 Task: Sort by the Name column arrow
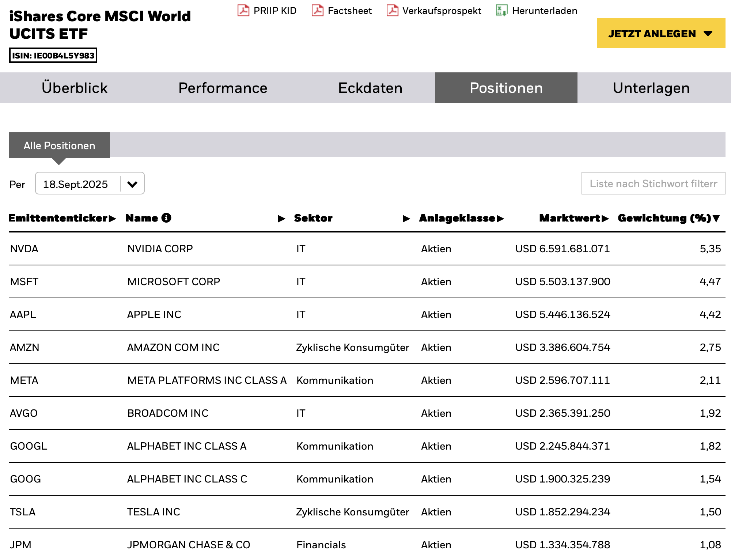pos(281,219)
